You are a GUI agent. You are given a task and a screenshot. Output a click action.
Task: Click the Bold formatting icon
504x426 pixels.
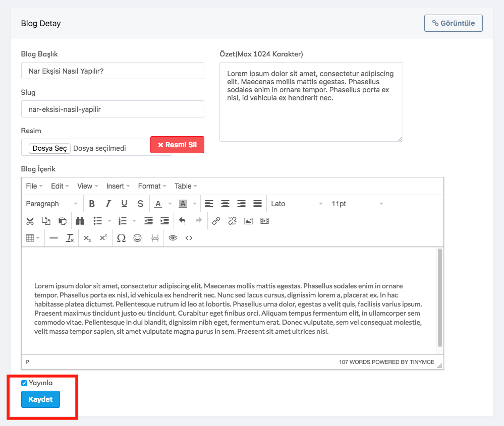92,204
